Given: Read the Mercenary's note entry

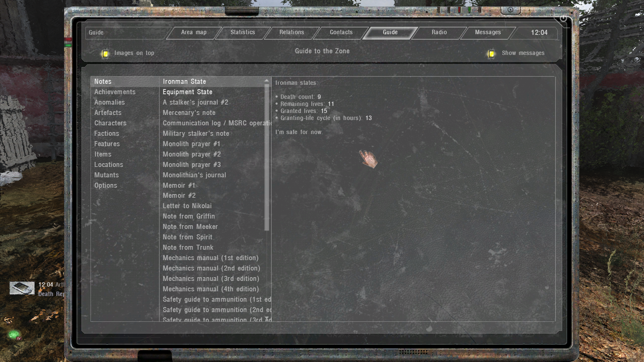Looking at the screenshot, I should click(x=212, y=113).
